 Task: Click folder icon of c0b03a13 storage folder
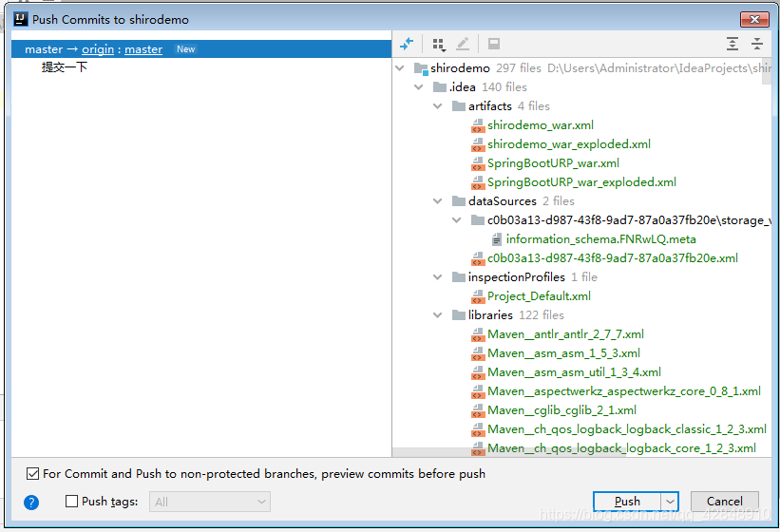pyautogui.click(x=478, y=220)
